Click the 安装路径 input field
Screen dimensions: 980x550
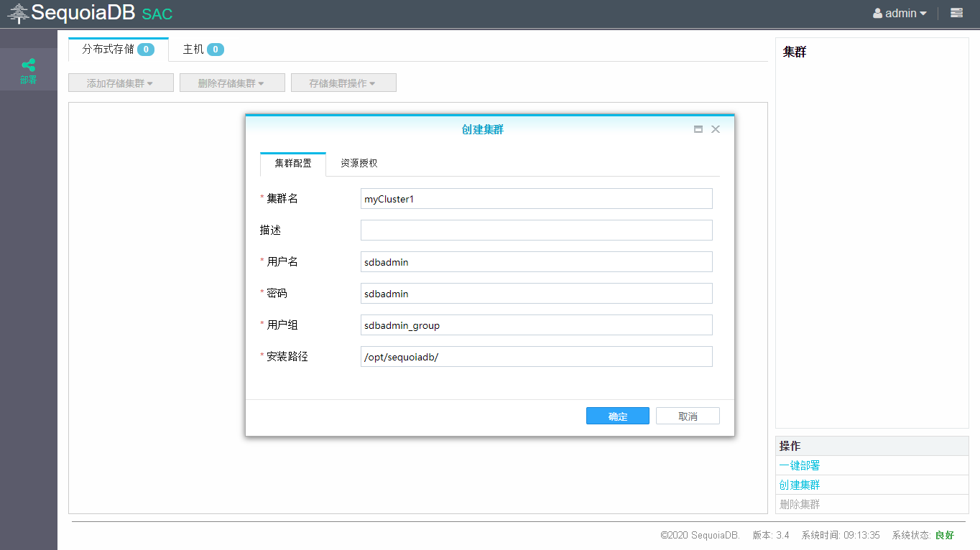536,357
